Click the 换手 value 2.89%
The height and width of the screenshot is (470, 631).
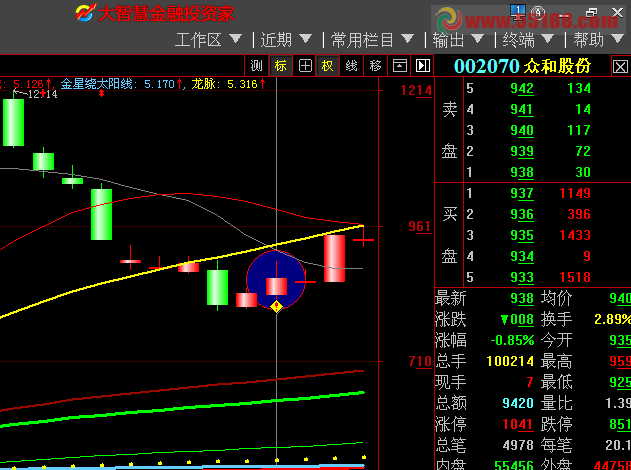(x=612, y=320)
